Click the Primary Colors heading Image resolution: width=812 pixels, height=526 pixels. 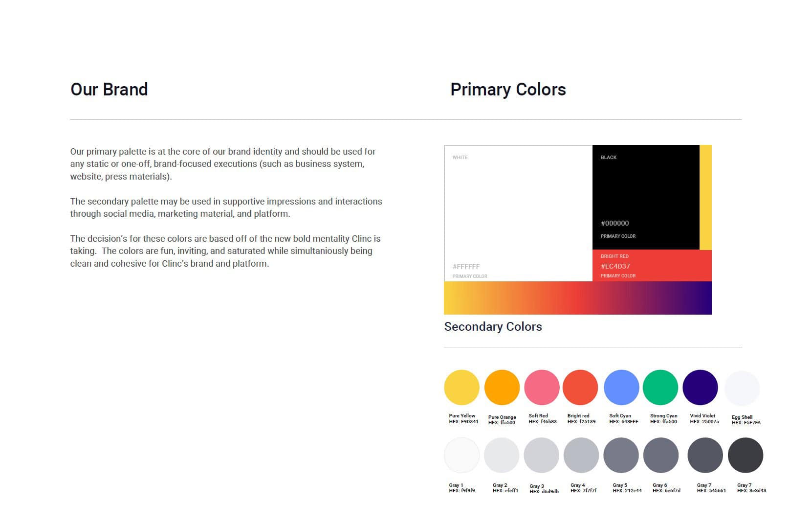coord(508,90)
